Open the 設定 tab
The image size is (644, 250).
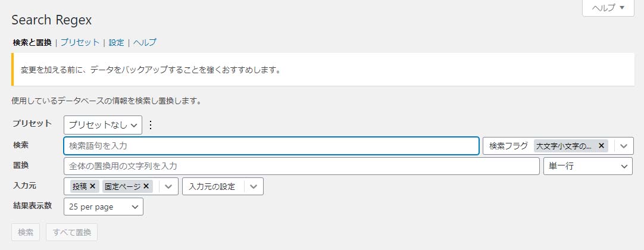point(117,42)
